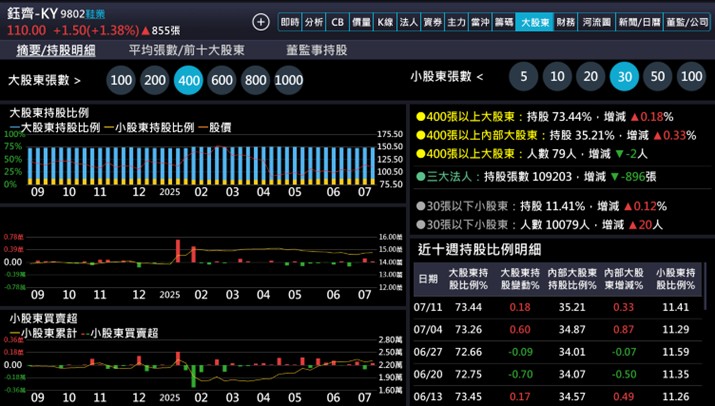Click the -0.70 cell in 06/20 row

click(x=520, y=374)
